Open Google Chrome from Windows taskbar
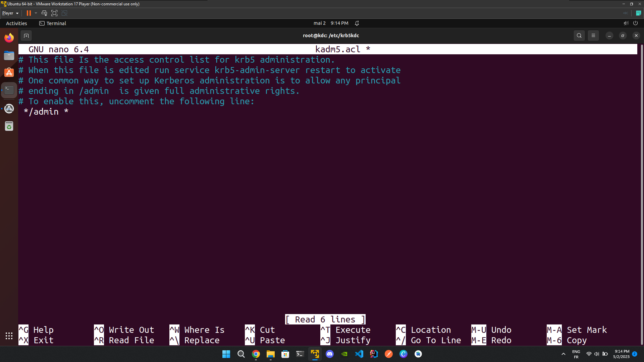This screenshot has width=644, height=362. pyautogui.click(x=256, y=354)
